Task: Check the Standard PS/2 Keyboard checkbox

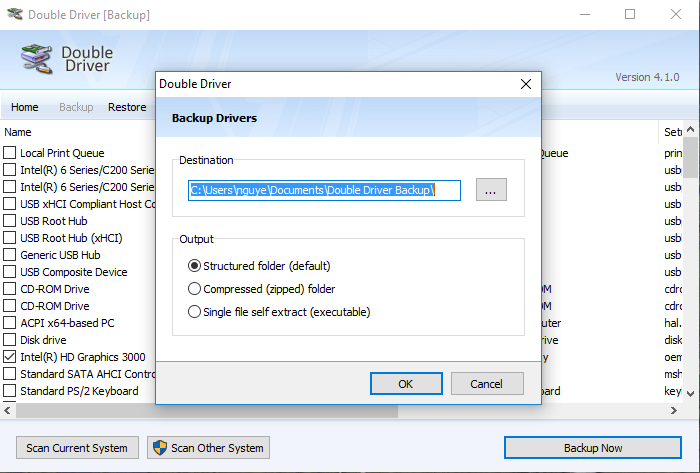Action: tap(9, 390)
